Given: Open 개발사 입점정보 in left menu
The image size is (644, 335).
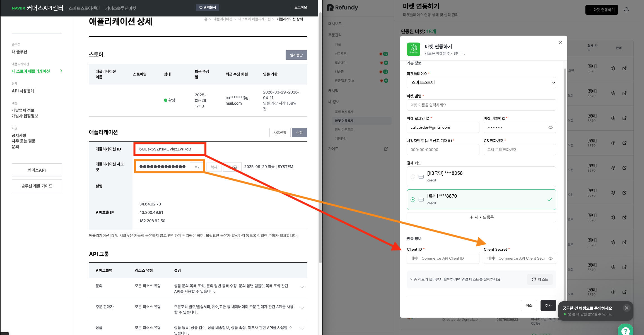Looking at the screenshot, I should (25, 116).
